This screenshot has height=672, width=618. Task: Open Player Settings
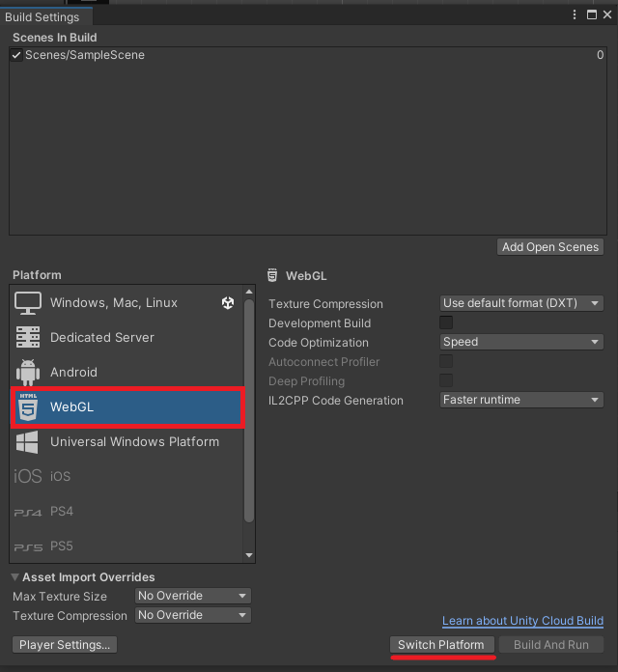click(65, 645)
